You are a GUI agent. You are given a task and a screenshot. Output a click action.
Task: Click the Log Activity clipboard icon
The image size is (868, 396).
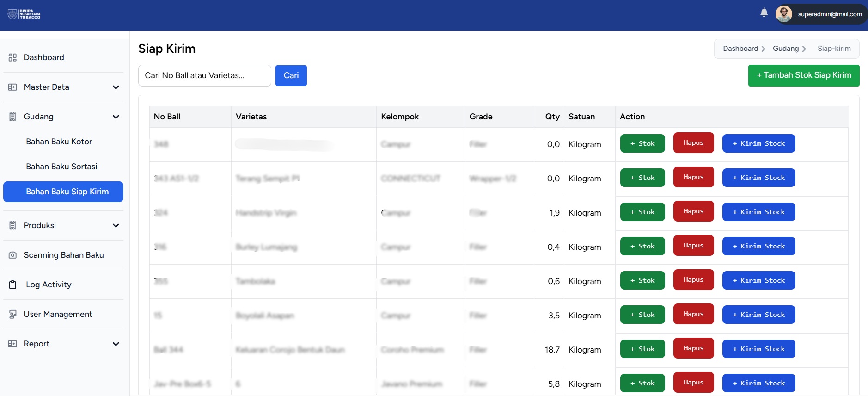coord(12,285)
